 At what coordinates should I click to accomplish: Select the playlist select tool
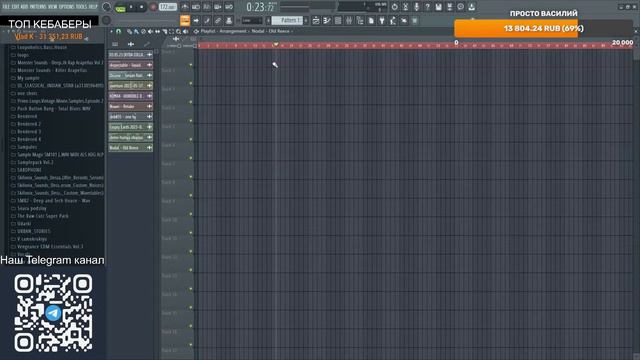171,31
